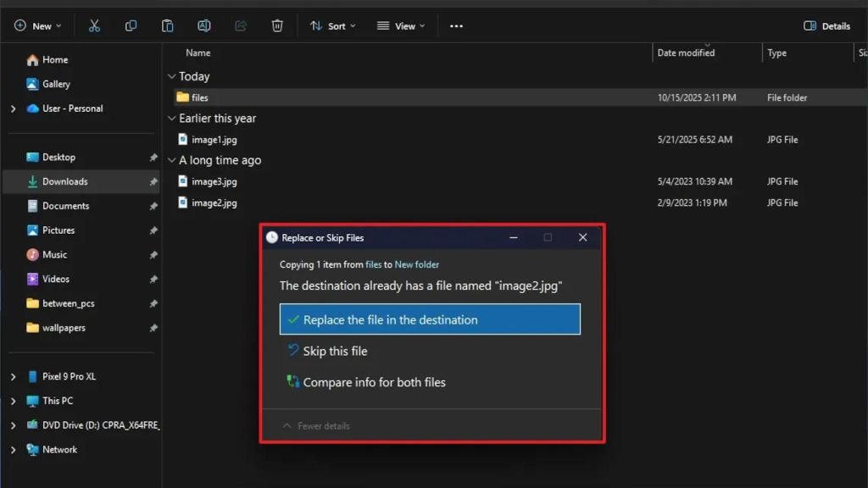This screenshot has height=488, width=868.
Task: Open the See more (...) menu
Action: (x=455, y=25)
